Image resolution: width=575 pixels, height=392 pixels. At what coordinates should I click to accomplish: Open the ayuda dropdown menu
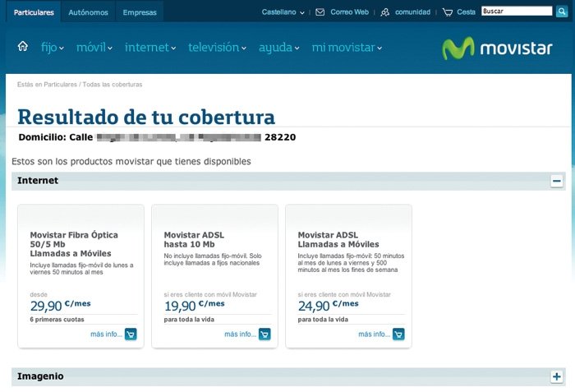coord(279,48)
